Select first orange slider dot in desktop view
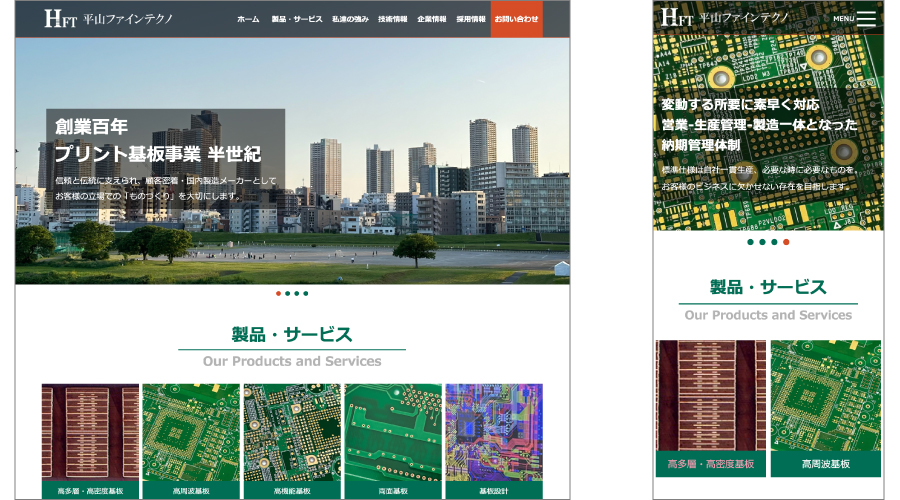This screenshot has width=900, height=500. coord(278,293)
